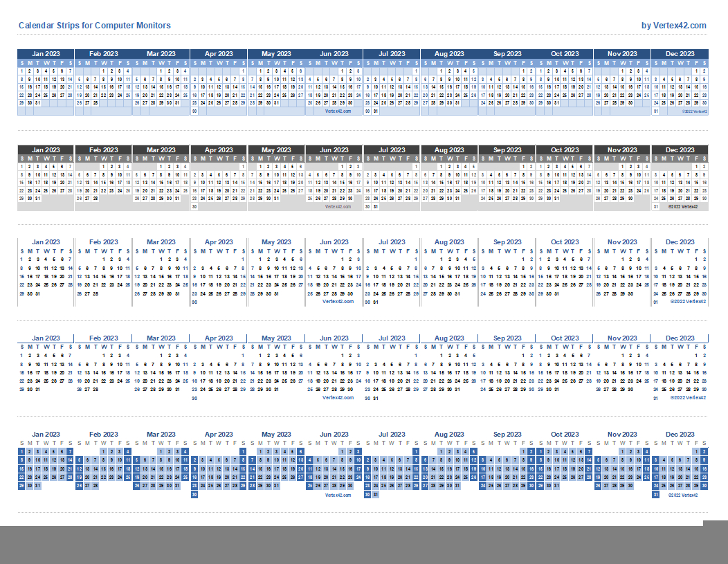This screenshot has width=728, height=564.
Task: Open 'Vertex42.com' link in the bottom tiled strip
Action: point(338,495)
